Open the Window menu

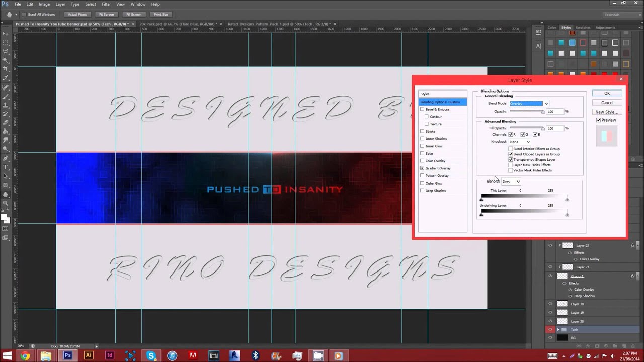(x=138, y=4)
